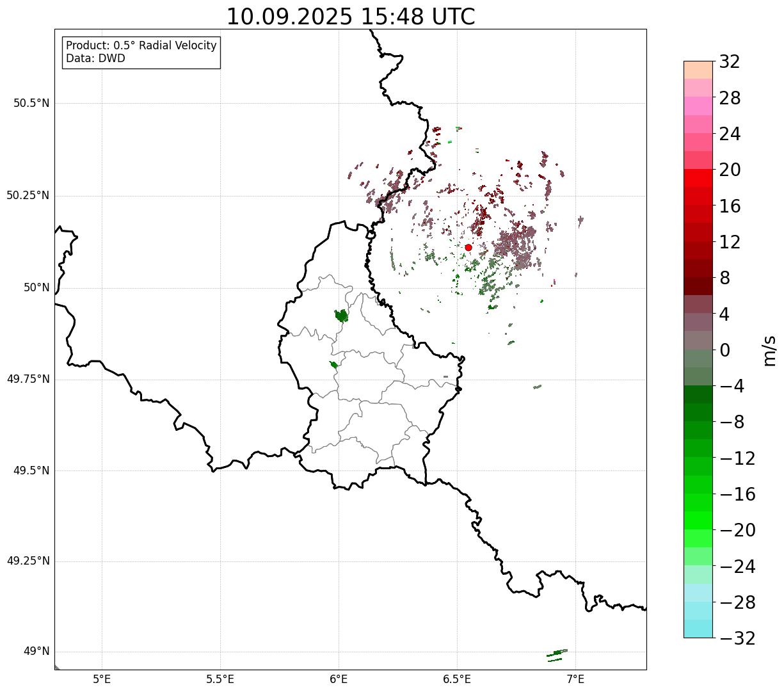784x692 pixels.
Task: Click the 50°N latitude label
Action: [x=36, y=287]
